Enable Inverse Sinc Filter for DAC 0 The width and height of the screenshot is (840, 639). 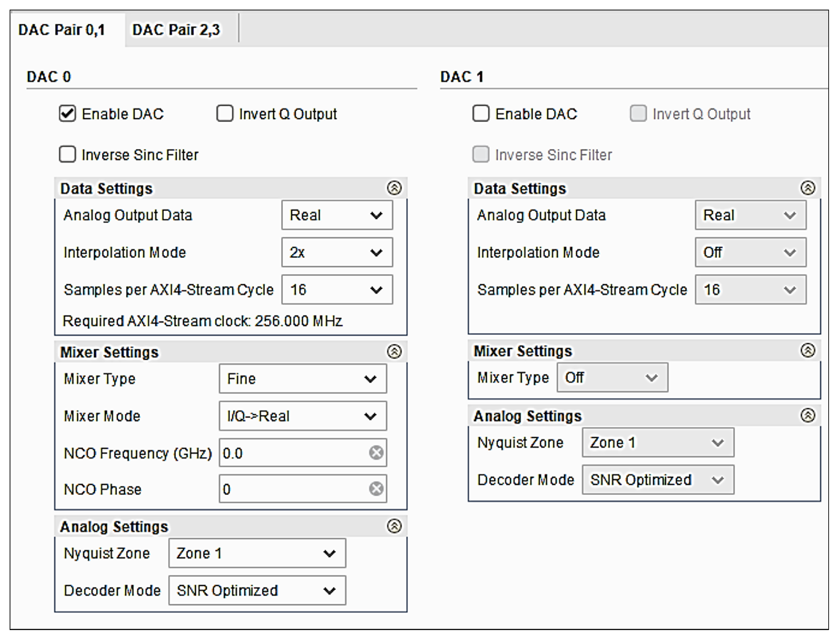pyautogui.click(x=67, y=155)
